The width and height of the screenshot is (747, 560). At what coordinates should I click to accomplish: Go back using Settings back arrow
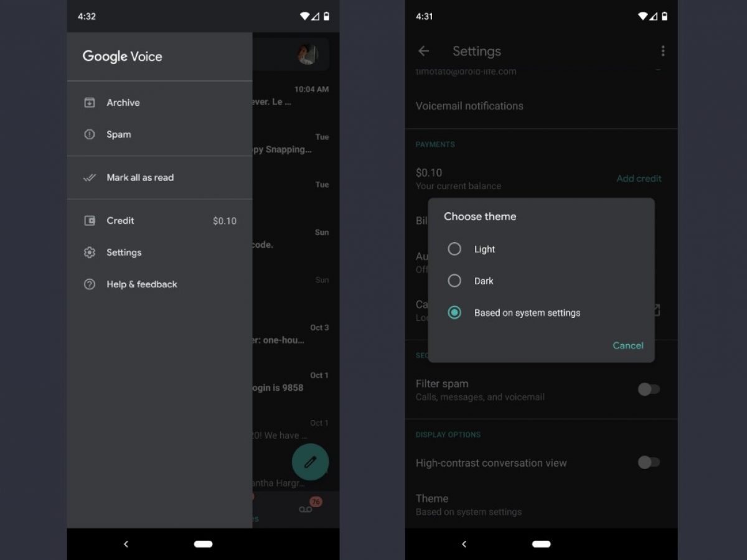[x=424, y=51]
